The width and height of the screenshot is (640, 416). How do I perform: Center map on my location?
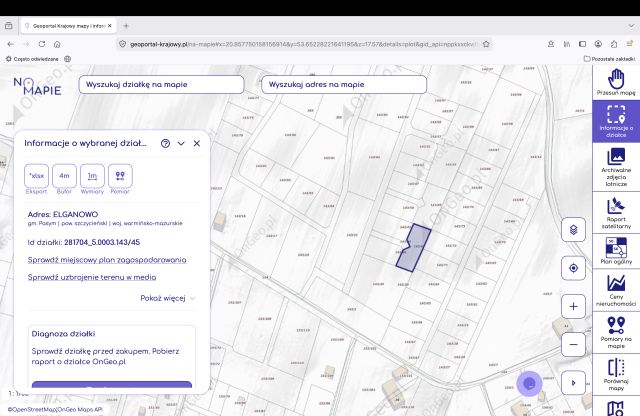point(573,268)
